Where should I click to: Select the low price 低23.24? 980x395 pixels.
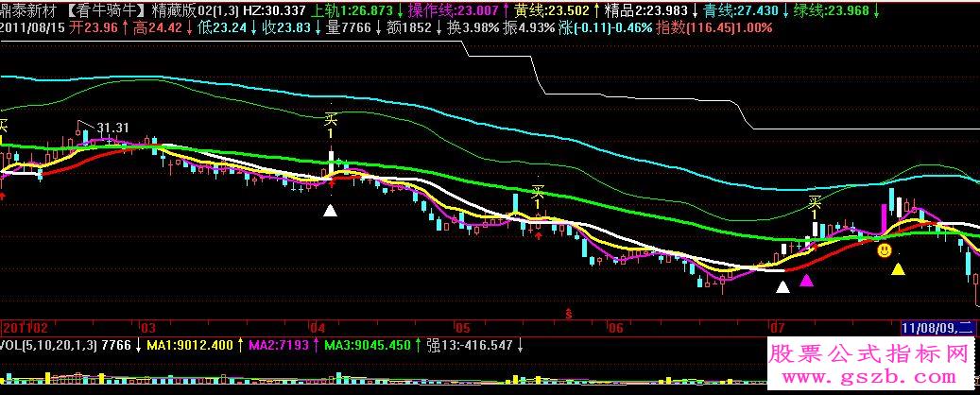[x=223, y=28]
